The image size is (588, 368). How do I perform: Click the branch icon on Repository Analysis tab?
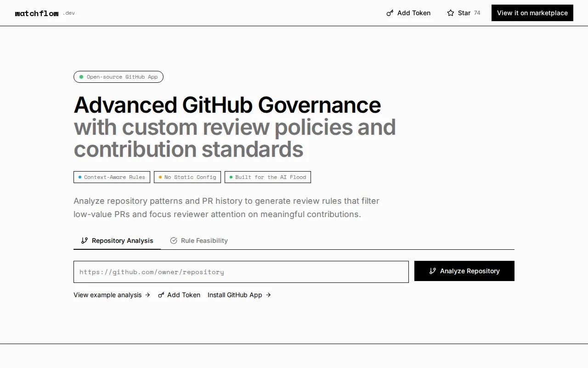(x=85, y=241)
